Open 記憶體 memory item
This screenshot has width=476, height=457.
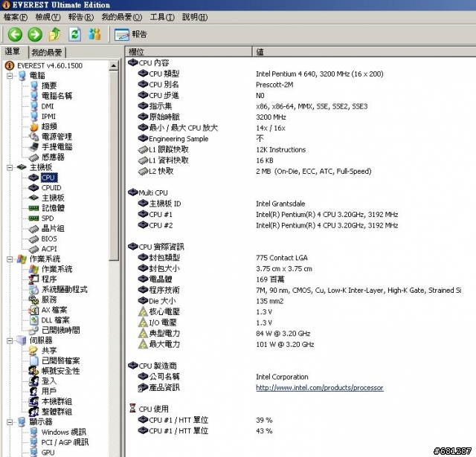[53, 208]
